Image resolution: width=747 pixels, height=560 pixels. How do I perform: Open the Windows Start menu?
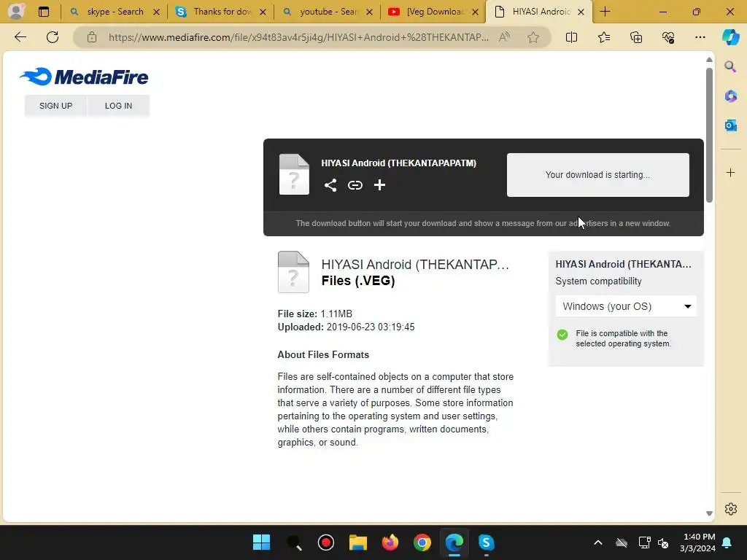point(261,542)
